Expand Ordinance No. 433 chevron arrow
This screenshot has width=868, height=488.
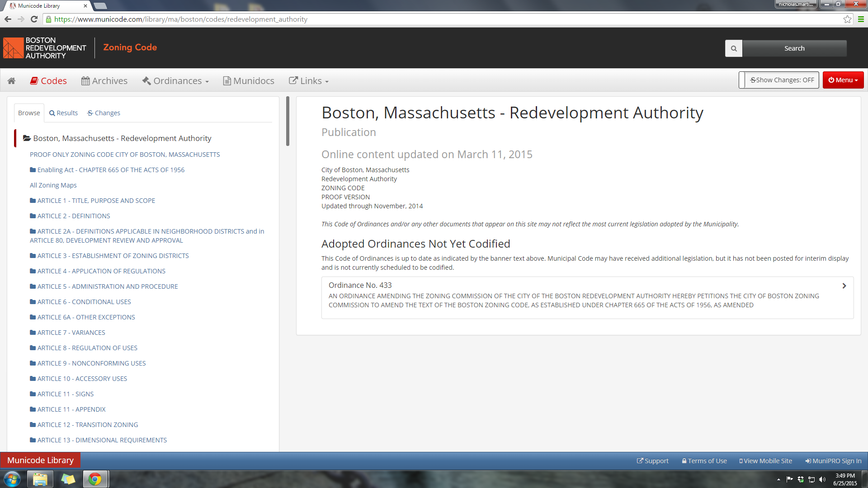click(844, 286)
